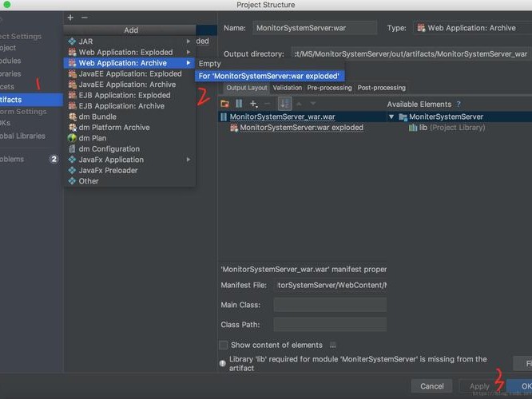
Task: Click the Output directory field
Action: [411, 54]
